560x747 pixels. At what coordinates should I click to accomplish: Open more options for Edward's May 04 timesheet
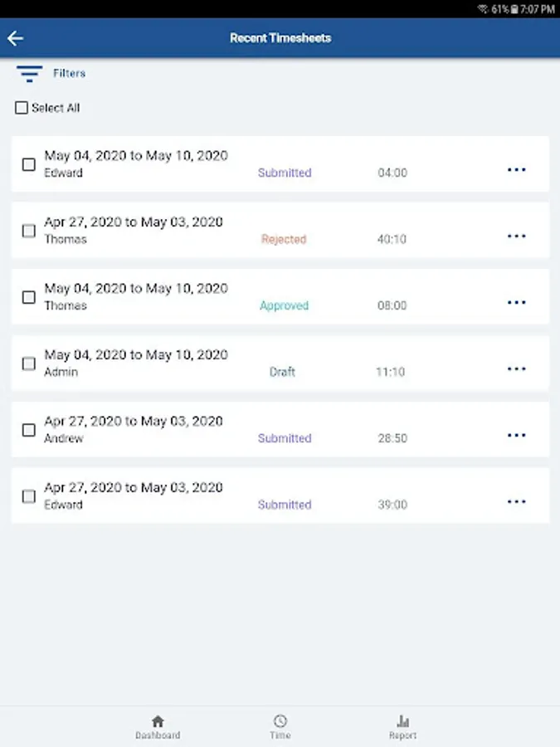coord(516,170)
